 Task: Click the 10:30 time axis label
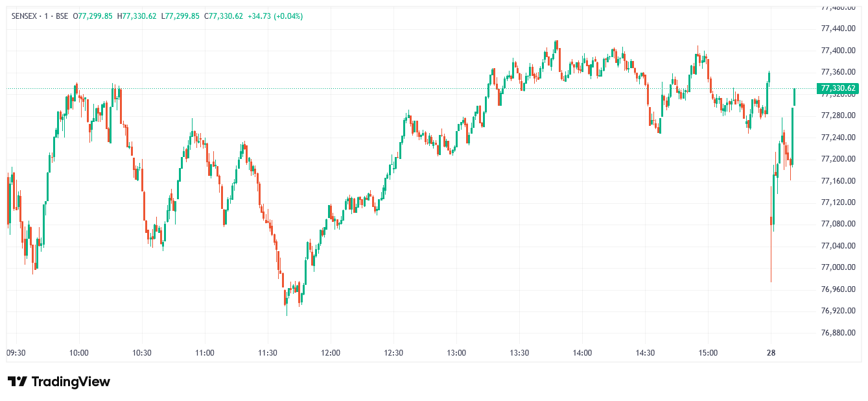tap(142, 353)
